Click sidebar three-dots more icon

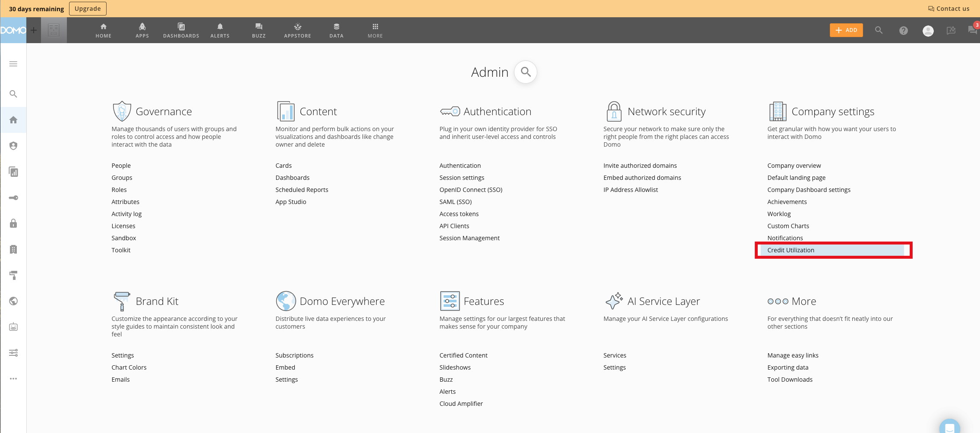coord(13,379)
